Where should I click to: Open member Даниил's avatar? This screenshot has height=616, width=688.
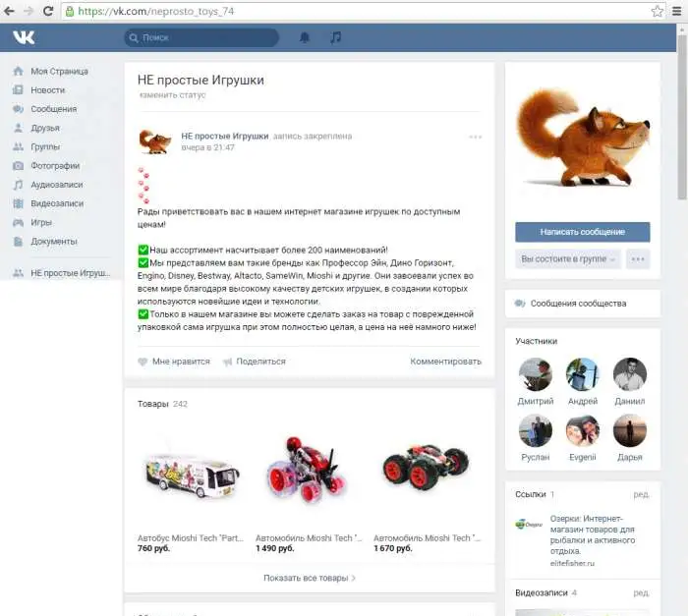pyautogui.click(x=630, y=374)
